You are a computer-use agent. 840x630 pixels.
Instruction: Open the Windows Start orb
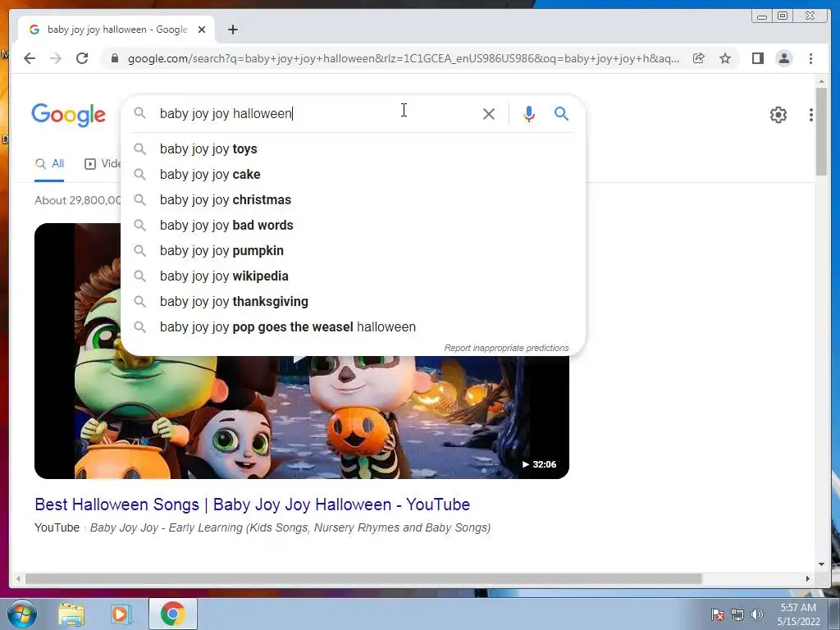click(x=22, y=614)
